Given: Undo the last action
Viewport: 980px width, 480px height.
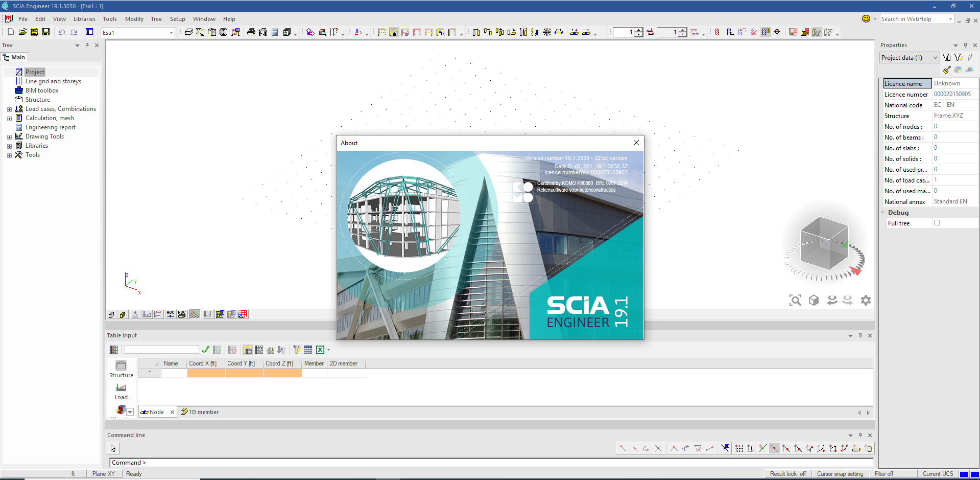Looking at the screenshot, I should 62,32.
